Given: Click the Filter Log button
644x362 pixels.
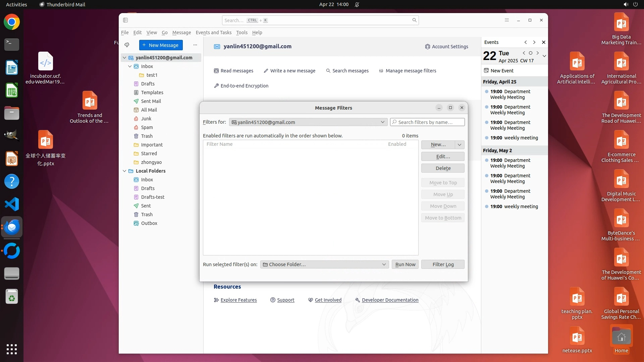Looking at the screenshot, I should 443,264.
